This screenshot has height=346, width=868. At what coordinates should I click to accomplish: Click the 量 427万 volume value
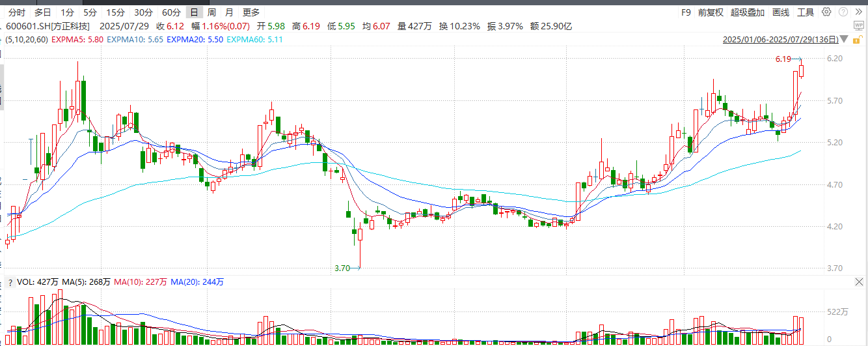pyautogui.click(x=414, y=26)
